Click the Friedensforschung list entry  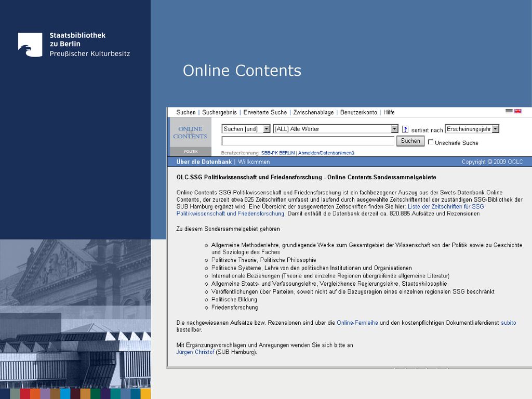[x=234, y=308]
